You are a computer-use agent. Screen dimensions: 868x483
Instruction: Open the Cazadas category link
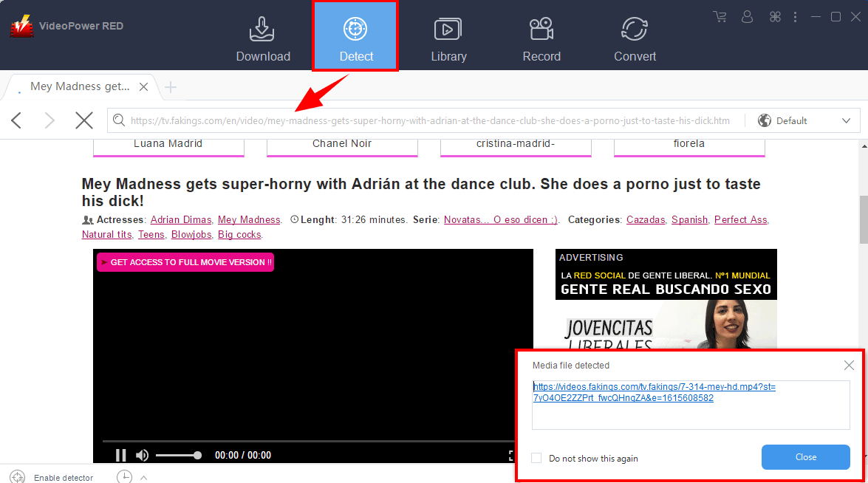coord(646,219)
